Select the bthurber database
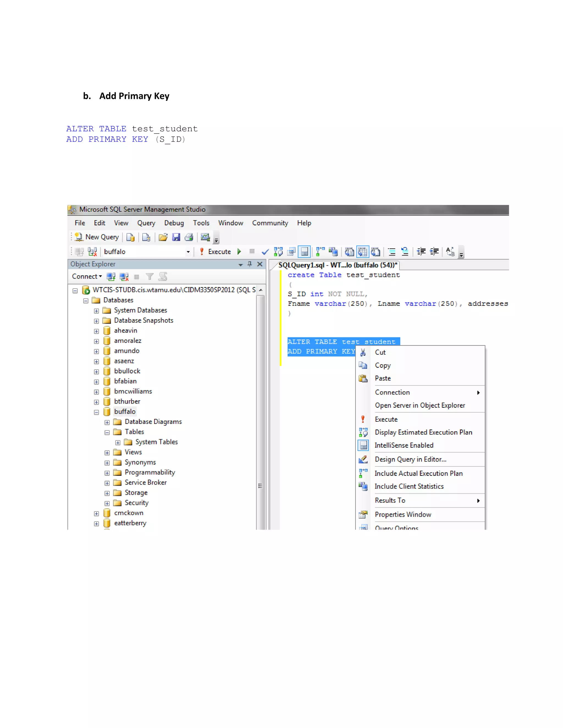This screenshot has width=563, height=728. pos(127,402)
